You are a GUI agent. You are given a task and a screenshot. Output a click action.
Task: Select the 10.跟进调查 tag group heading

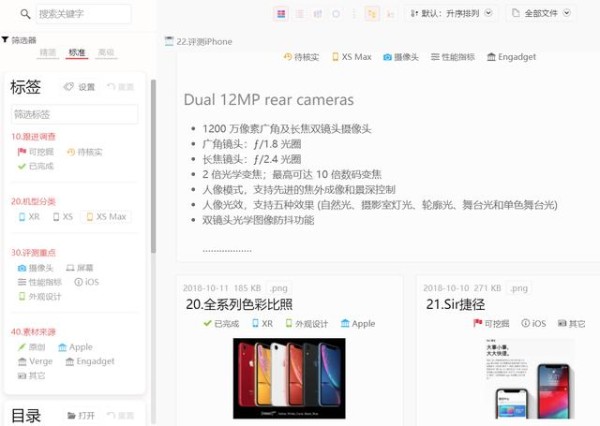pyautogui.click(x=33, y=137)
